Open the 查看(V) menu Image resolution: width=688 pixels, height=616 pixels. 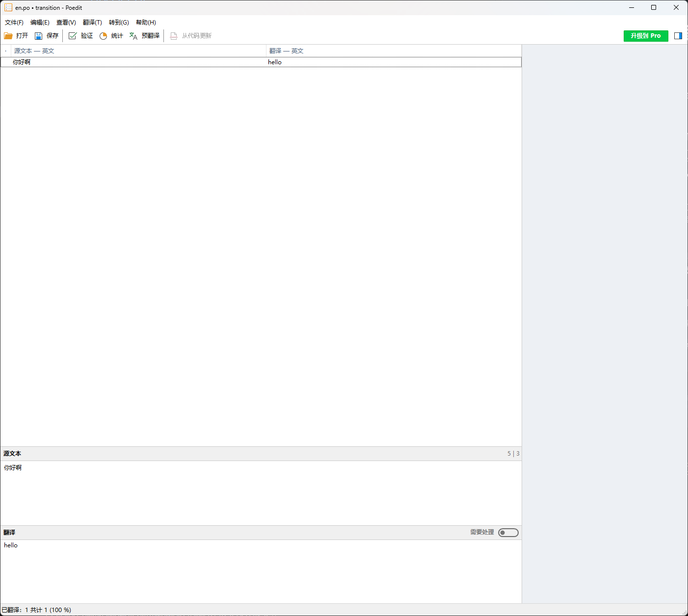pos(66,23)
